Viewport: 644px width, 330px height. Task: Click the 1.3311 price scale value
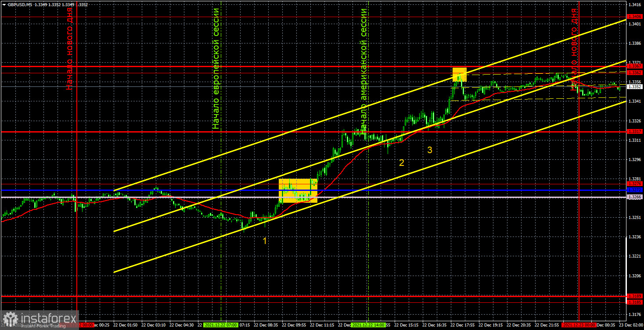point(635,140)
